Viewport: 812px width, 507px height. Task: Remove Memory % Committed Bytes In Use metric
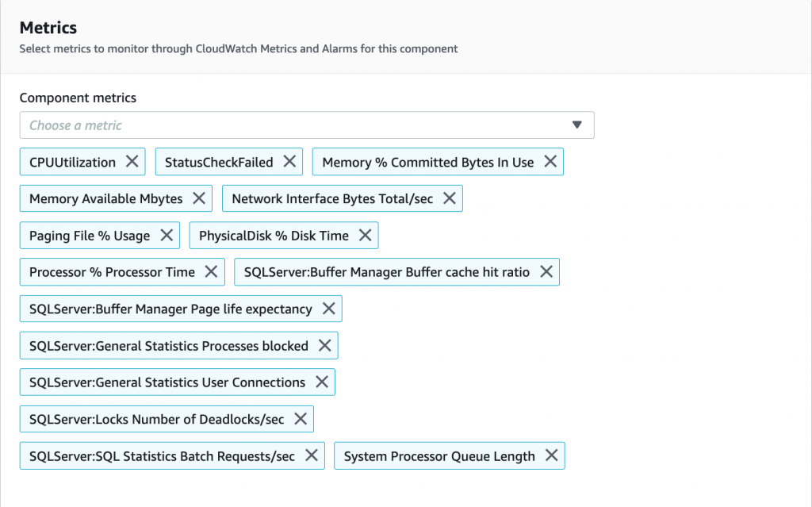(550, 161)
